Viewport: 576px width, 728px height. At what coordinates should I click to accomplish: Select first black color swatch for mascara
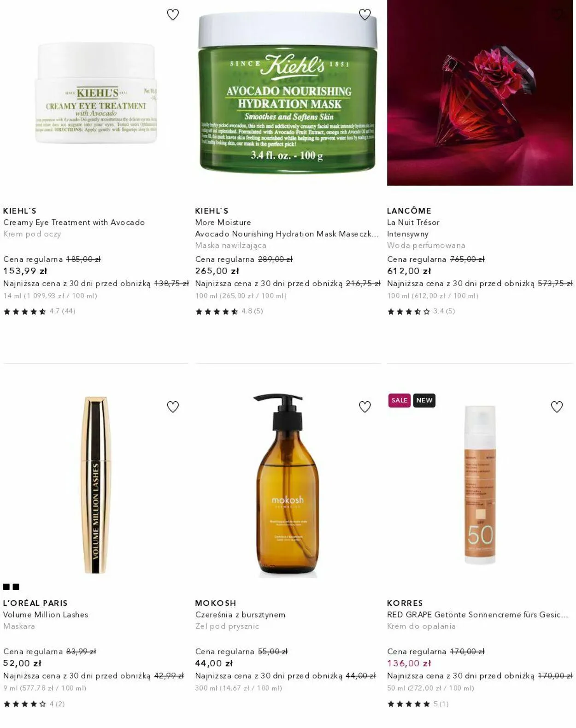click(x=6, y=587)
